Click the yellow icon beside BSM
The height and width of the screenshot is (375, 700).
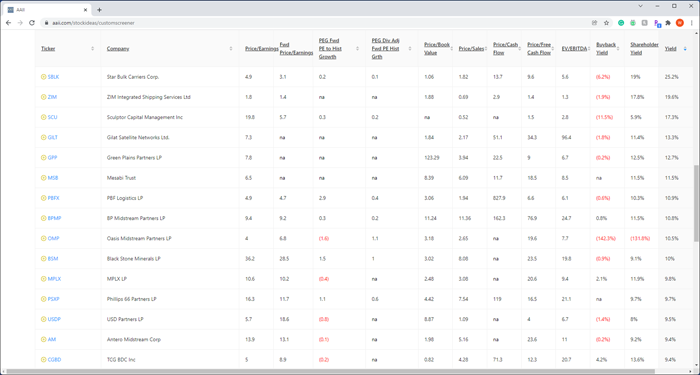pyautogui.click(x=43, y=258)
